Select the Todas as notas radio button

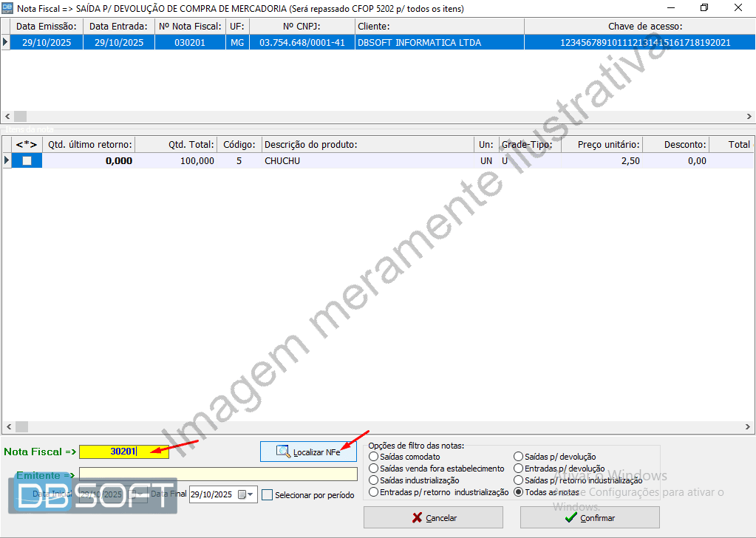[519, 492]
